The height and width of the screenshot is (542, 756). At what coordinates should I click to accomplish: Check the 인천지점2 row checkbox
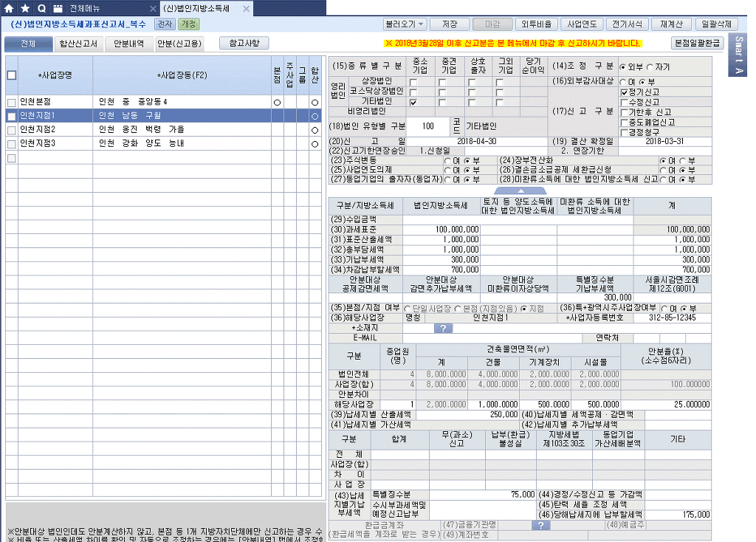click(11, 129)
